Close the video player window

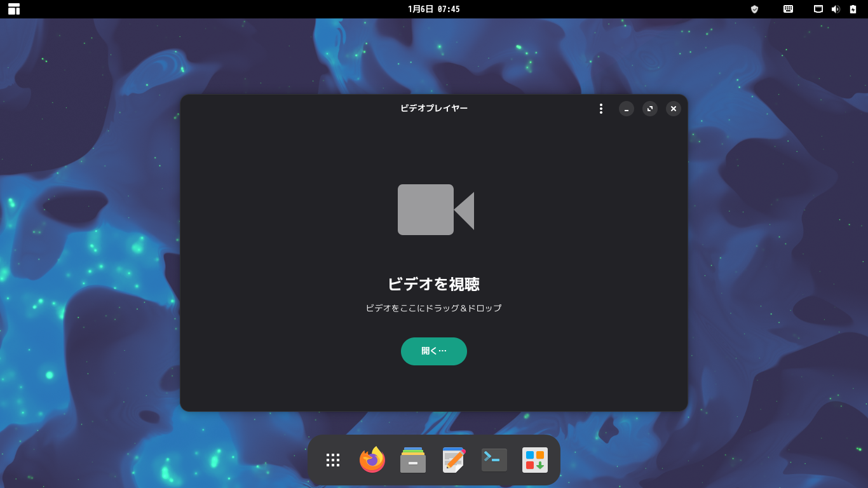[673, 109]
